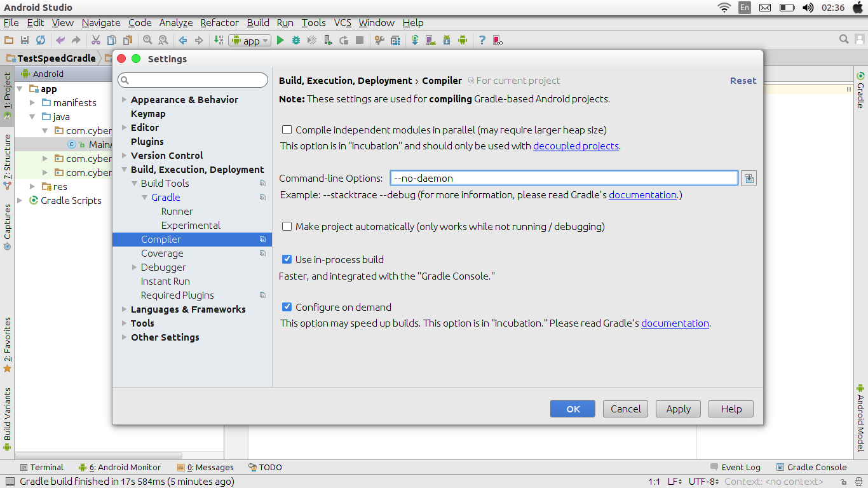Click the Wi-Fi status icon
The image size is (868, 488).
[x=724, y=8]
